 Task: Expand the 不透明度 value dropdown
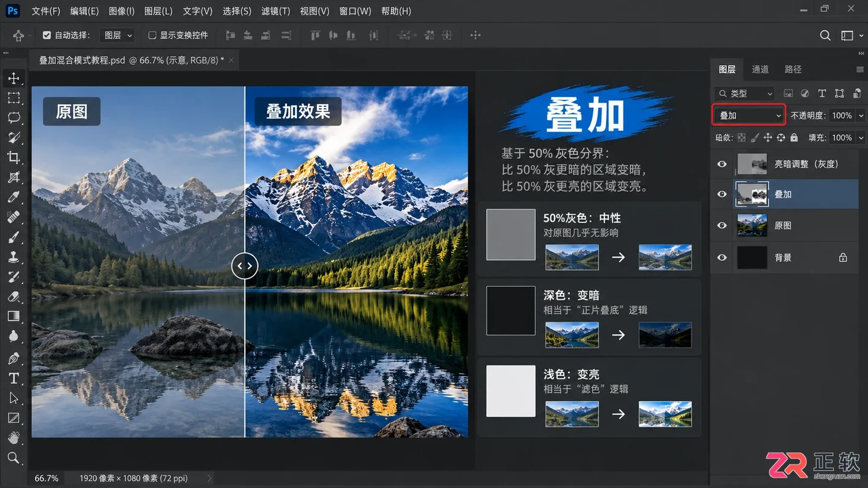tap(861, 115)
